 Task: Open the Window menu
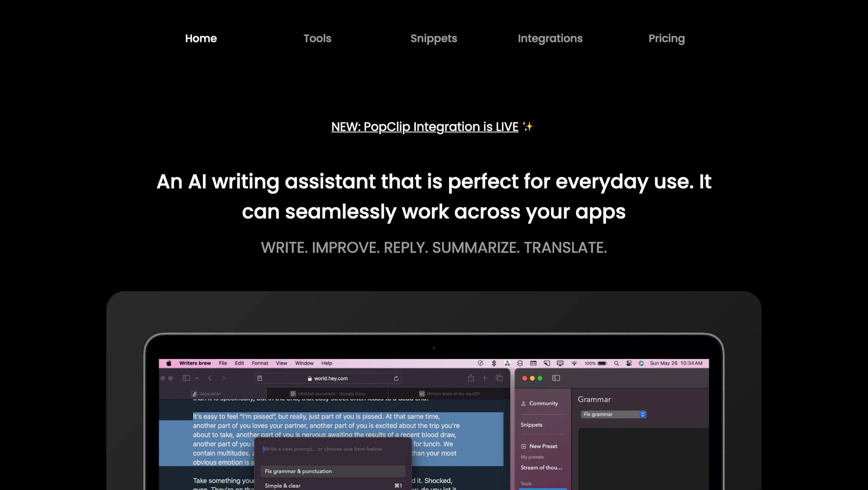pyautogui.click(x=304, y=363)
